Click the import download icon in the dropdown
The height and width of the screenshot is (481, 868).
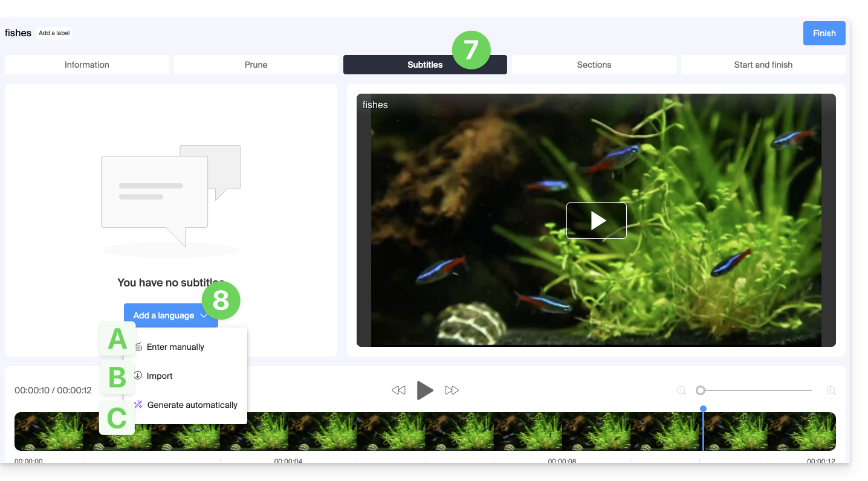pyautogui.click(x=138, y=376)
